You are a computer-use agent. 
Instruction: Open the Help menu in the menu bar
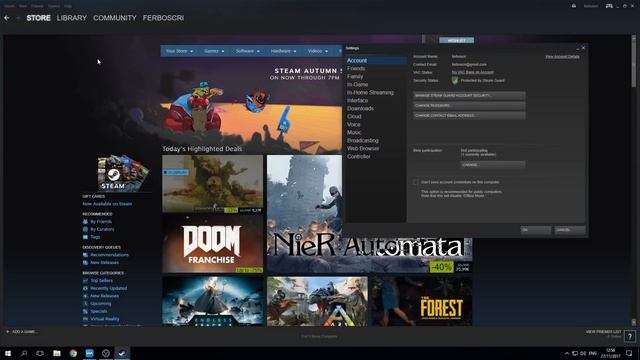pos(68,6)
